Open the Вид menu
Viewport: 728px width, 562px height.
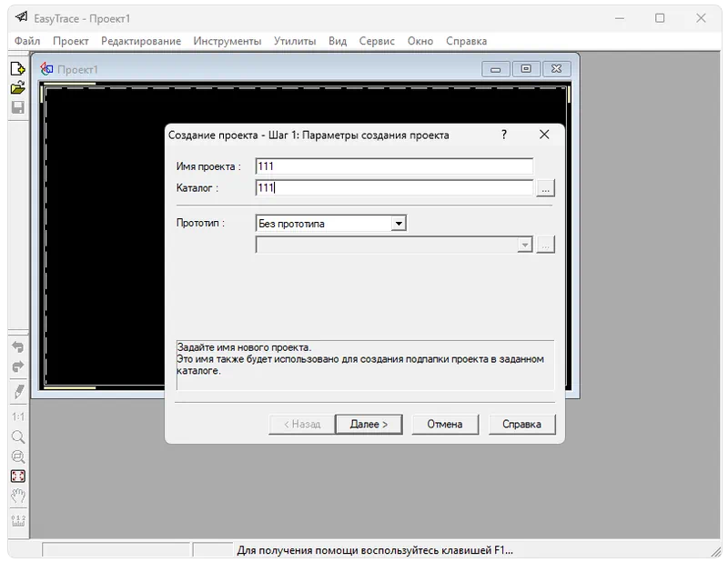[338, 41]
